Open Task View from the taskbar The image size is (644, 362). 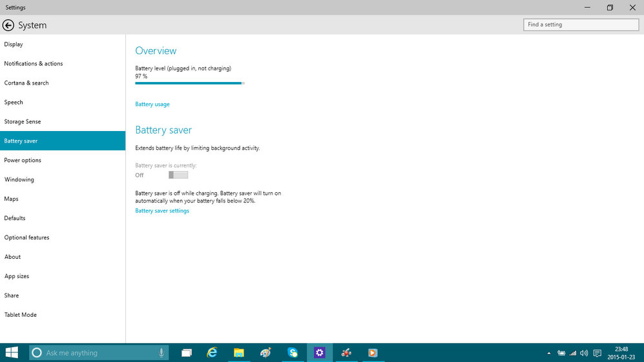[187, 352]
